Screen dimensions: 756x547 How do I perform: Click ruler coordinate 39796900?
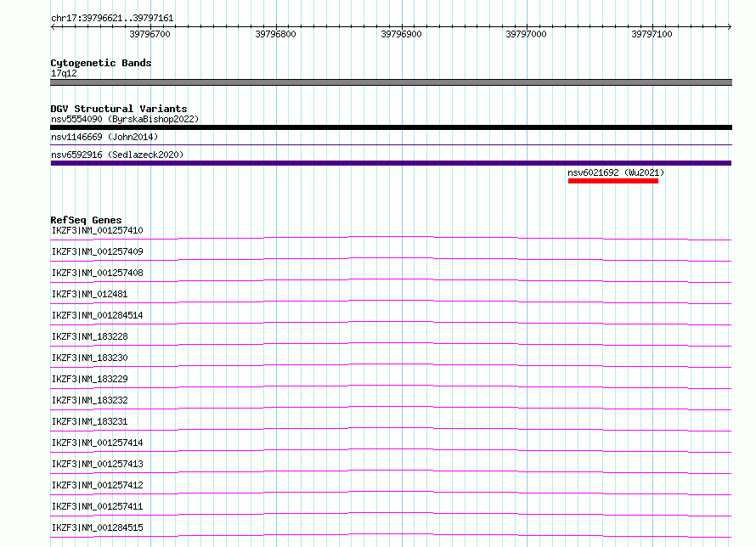tap(401, 34)
